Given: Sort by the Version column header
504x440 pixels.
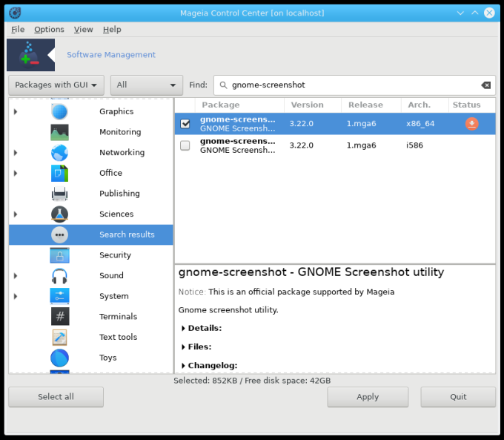Looking at the screenshot, I should tap(313, 105).
